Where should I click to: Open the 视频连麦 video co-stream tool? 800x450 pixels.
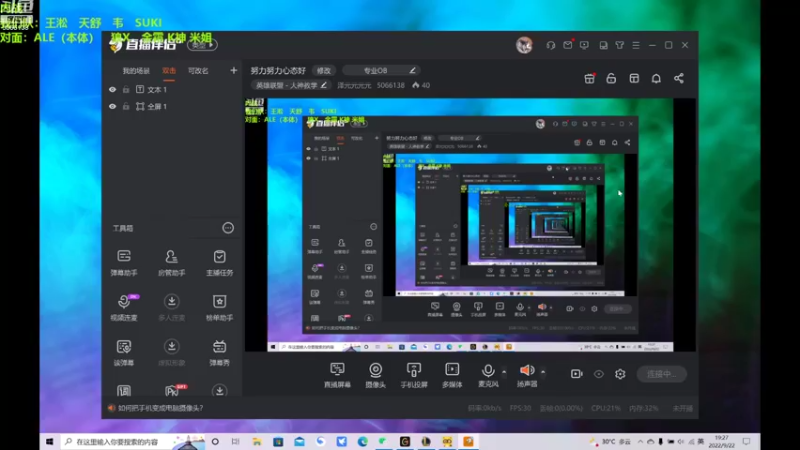pos(124,308)
